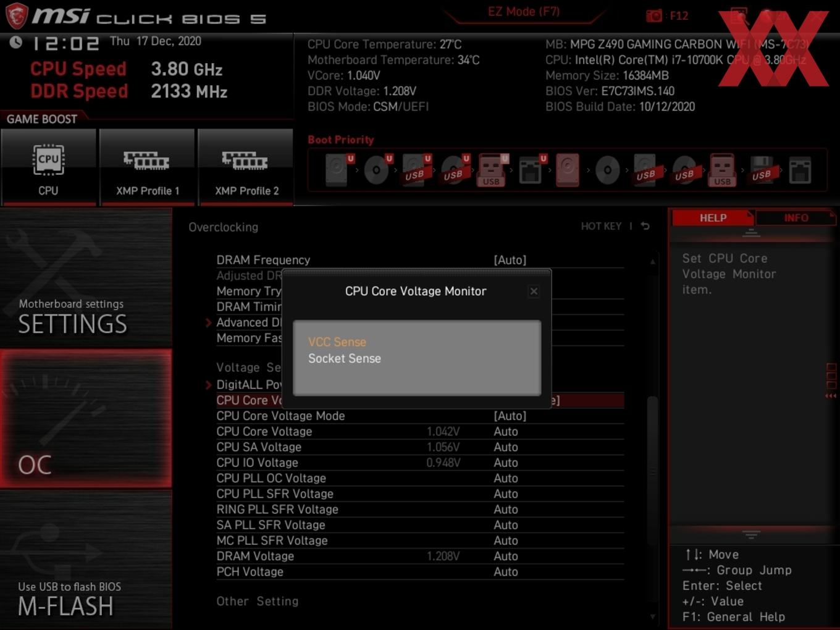
Task: Switch to EZ Mode (F7)
Action: coord(524,11)
